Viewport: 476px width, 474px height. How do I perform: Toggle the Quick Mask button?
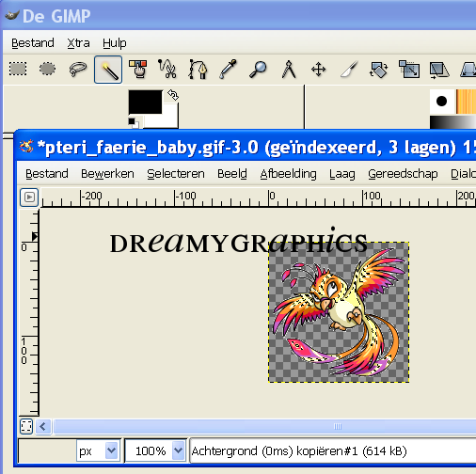tap(26, 427)
